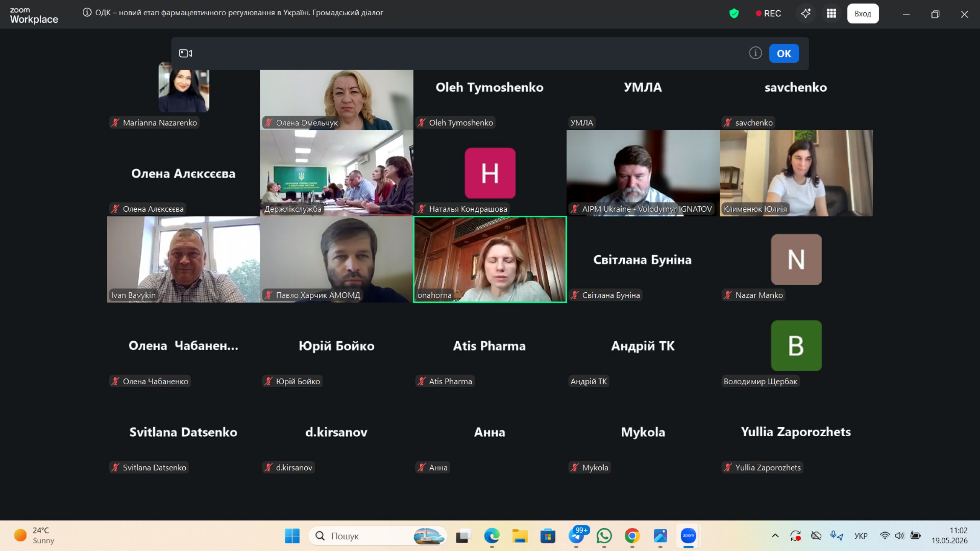
Task: Switch УКР keyboard language indicator
Action: (x=861, y=536)
